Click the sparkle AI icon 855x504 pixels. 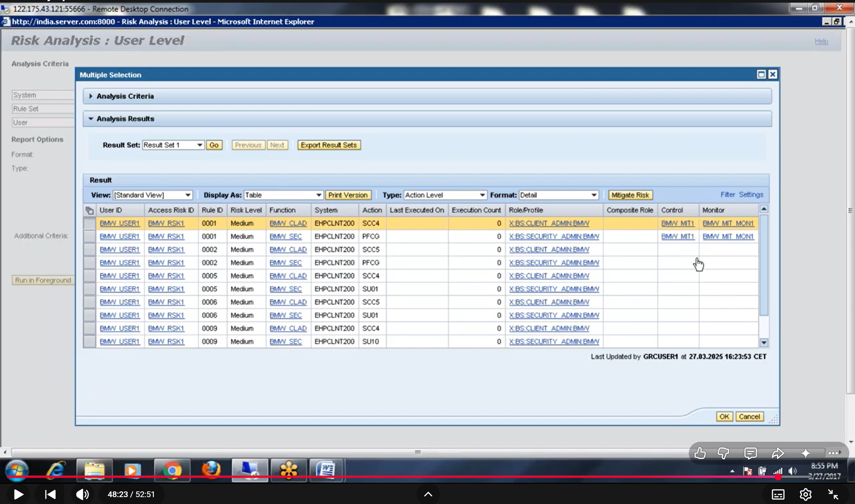tap(806, 453)
